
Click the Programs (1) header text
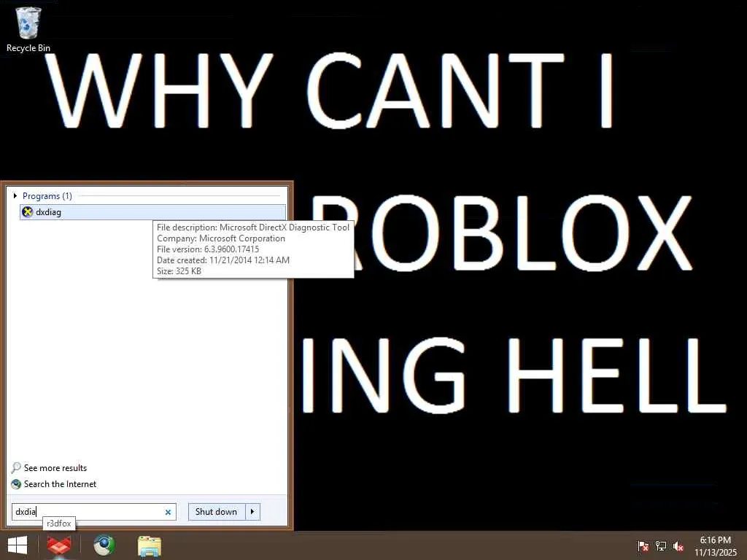pyautogui.click(x=47, y=195)
